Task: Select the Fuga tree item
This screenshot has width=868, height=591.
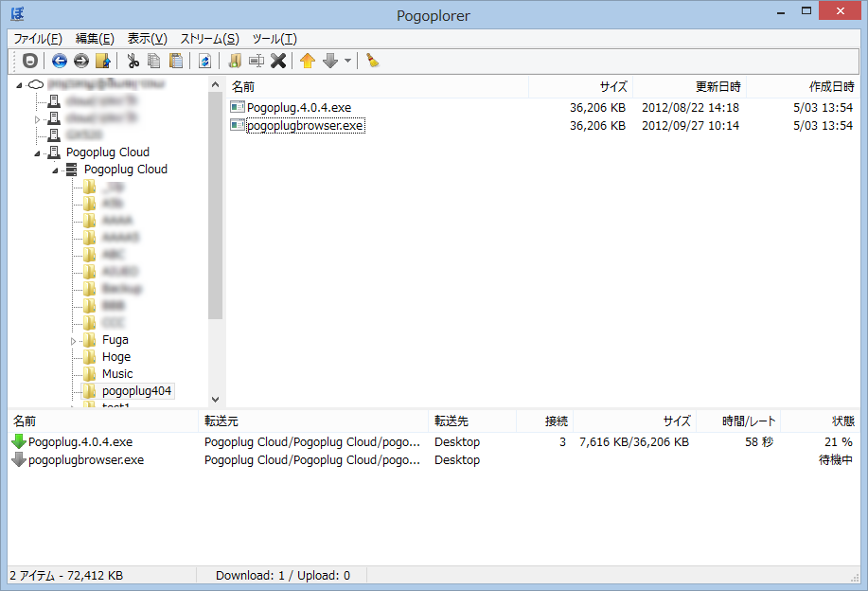Action: tap(115, 339)
